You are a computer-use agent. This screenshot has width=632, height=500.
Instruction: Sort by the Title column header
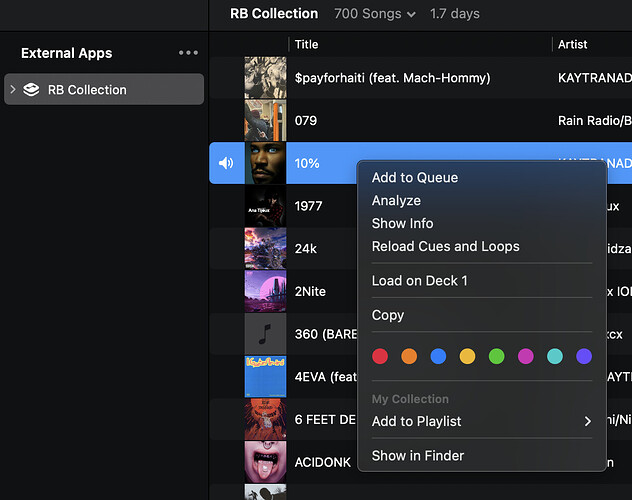(307, 44)
